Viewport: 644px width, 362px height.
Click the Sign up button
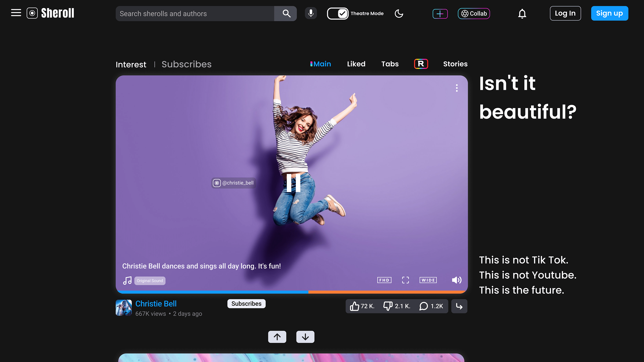[609, 13]
